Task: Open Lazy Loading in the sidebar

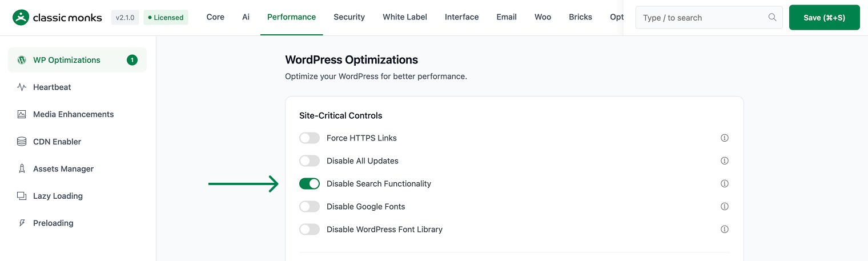Action: (x=77, y=196)
